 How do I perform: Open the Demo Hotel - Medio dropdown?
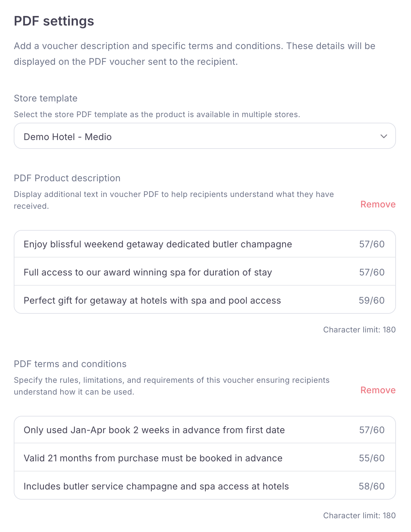point(205,136)
